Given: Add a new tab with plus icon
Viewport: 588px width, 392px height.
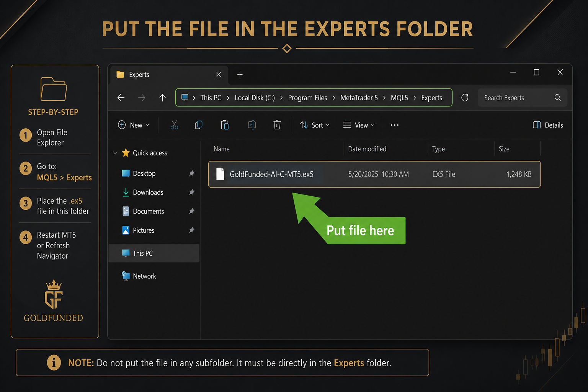Looking at the screenshot, I should [x=240, y=75].
